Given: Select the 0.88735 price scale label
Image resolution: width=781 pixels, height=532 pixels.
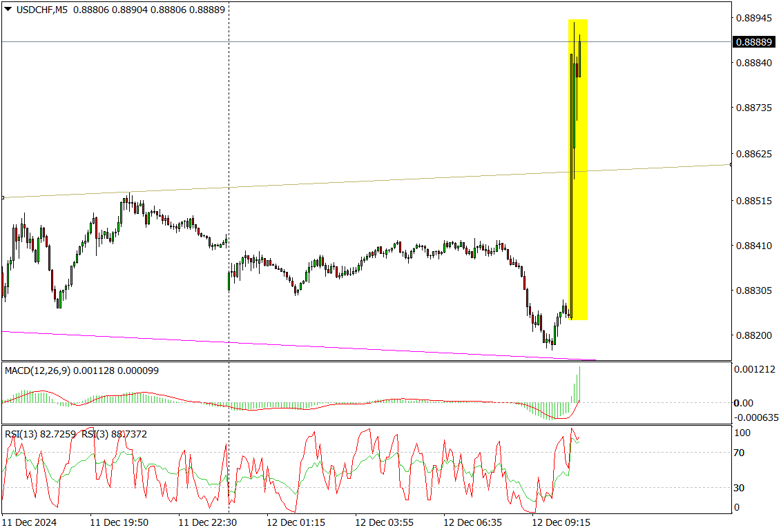Looking at the screenshot, I should click(754, 108).
